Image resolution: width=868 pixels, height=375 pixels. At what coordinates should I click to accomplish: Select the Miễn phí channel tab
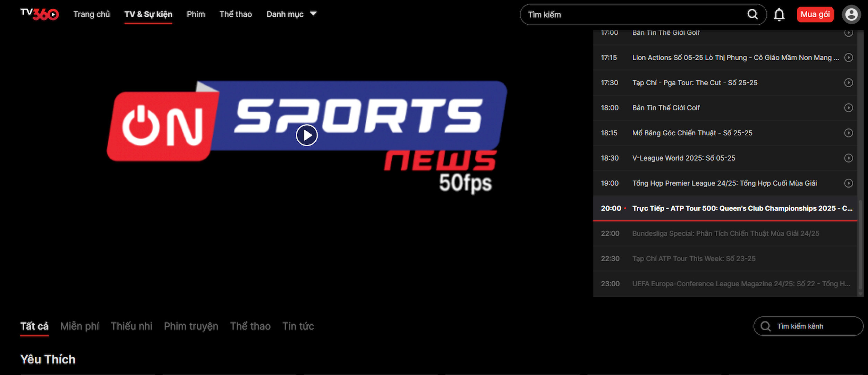(79, 326)
